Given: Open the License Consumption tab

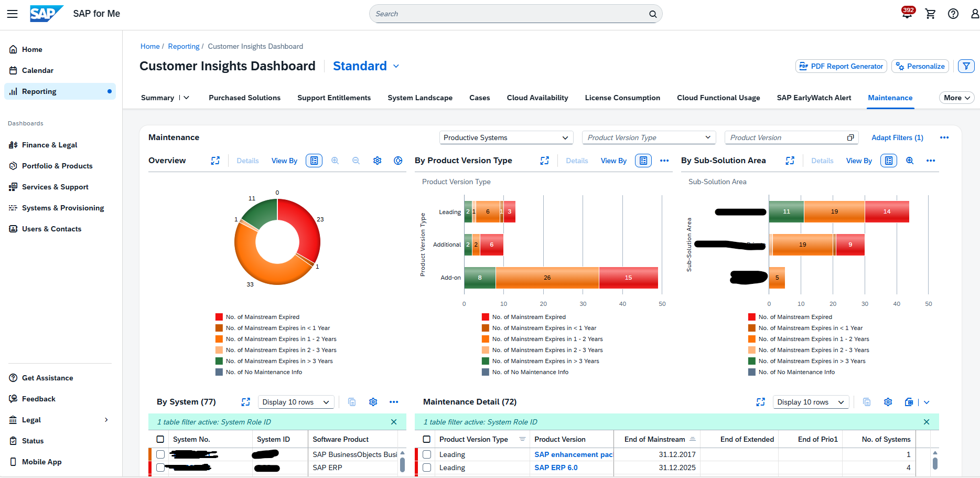Looking at the screenshot, I should point(622,98).
